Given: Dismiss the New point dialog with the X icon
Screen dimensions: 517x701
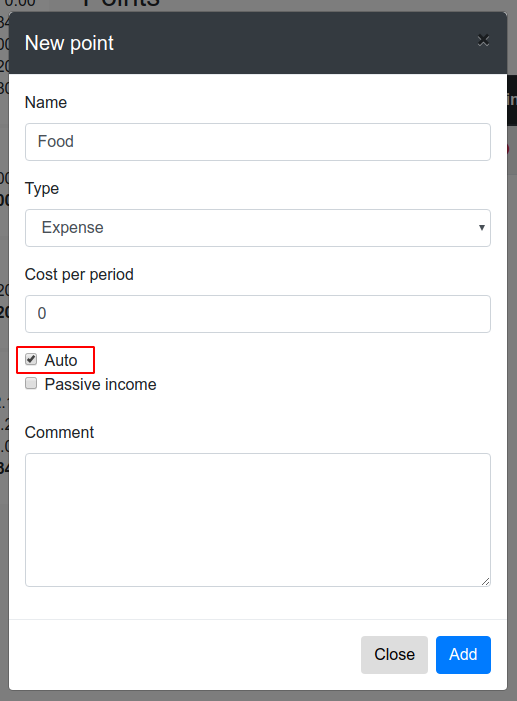Looking at the screenshot, I should pyautogui.click(x=483, y=40).
